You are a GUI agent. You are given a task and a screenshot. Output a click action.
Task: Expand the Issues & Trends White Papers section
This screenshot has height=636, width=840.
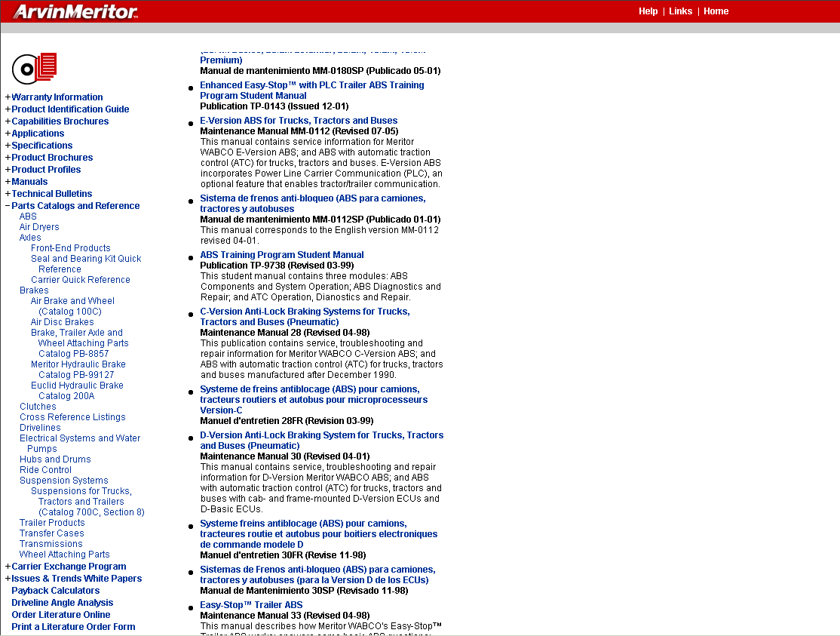pyautogui.click(x=74, y=578)
